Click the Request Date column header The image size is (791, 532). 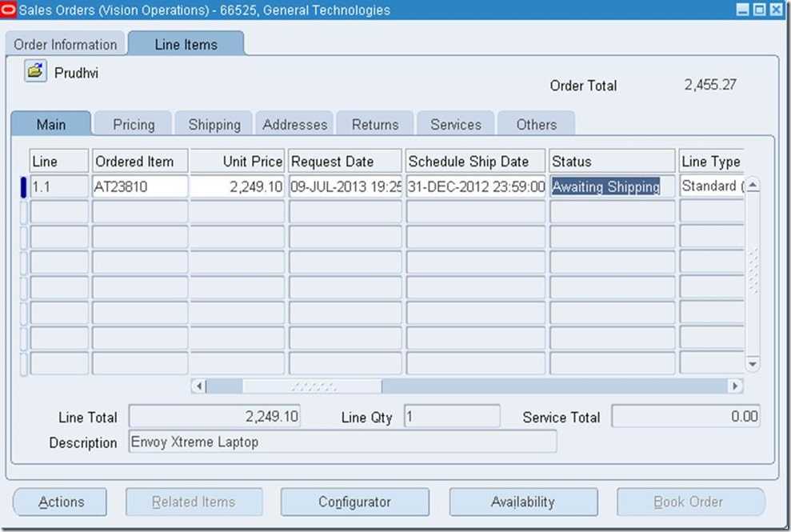pyautogui.click(x=345, y=162)
